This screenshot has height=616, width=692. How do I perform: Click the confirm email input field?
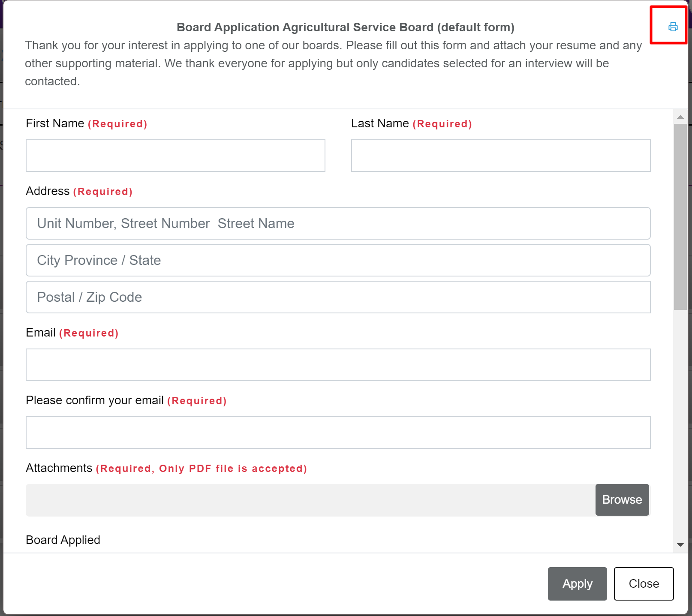338,433
